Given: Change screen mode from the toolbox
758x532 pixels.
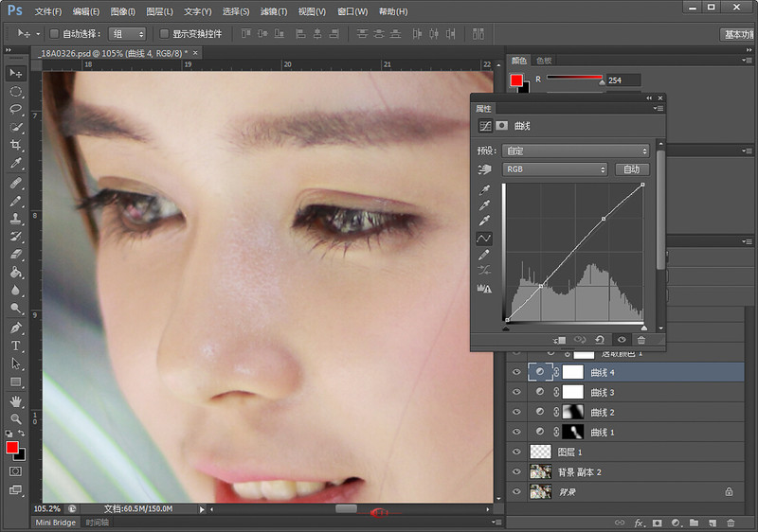Looking at the screenshot, I should 15,490.
